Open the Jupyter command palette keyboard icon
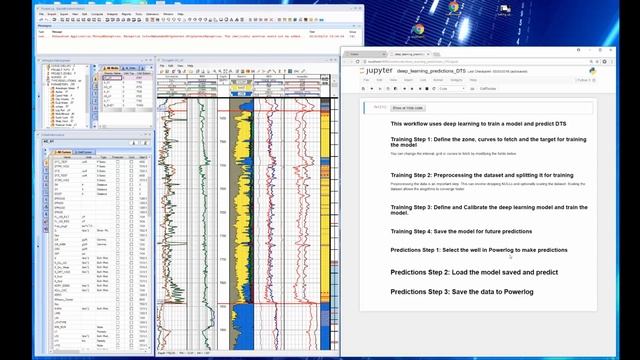Screen dimensions: 640x360 [x=472, y=89]
